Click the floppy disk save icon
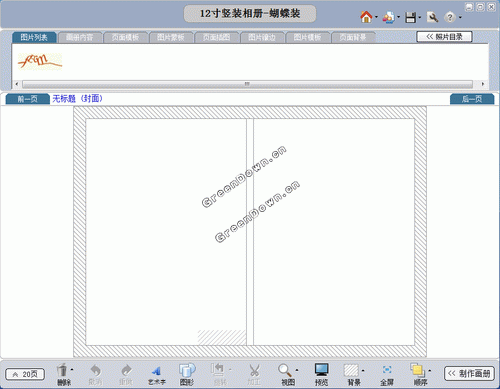The image size is (500, 389). click(410, 17)
